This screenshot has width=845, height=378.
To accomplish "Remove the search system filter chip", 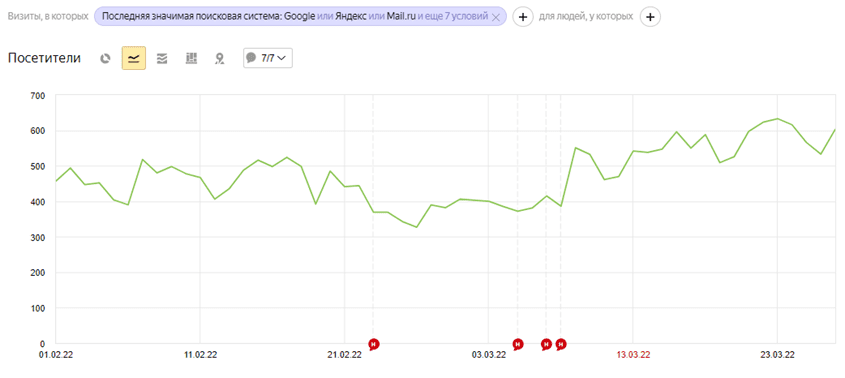I will [x=496, y=17].
